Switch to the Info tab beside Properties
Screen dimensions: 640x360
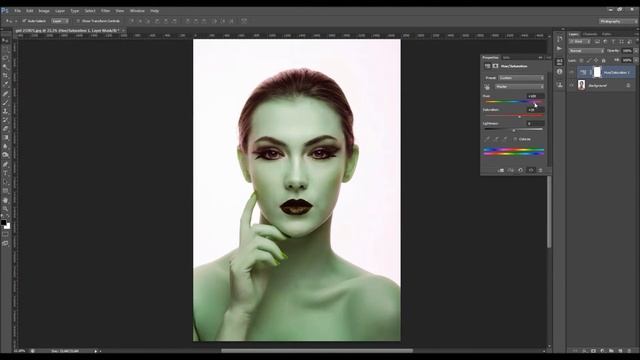click(x=506, y=58)
